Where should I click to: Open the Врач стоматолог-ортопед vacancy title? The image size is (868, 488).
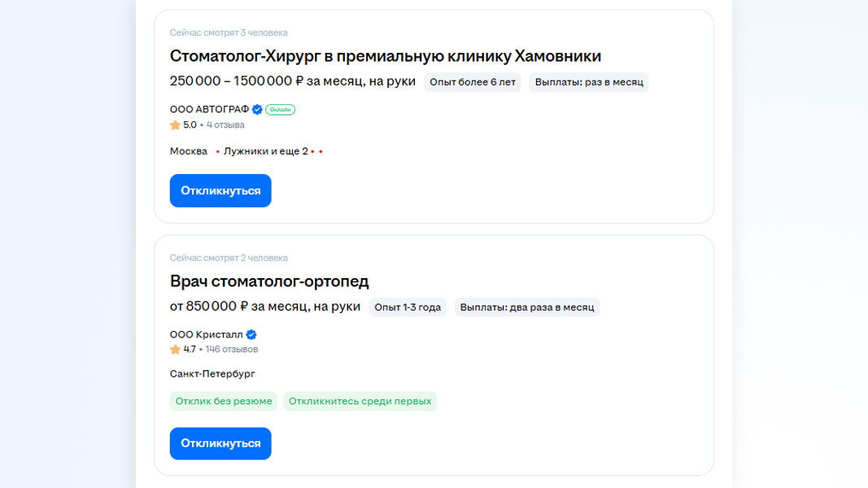269,281
